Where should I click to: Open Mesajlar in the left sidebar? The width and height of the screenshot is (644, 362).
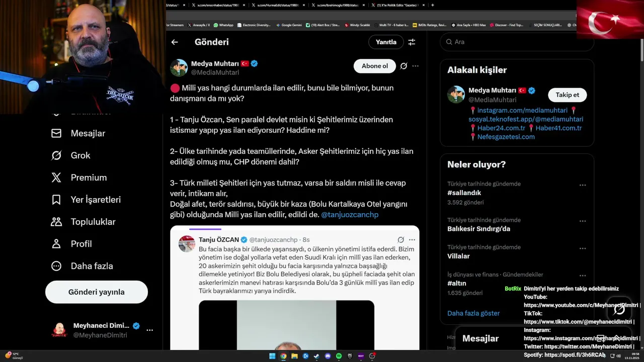[x=78, y=133]
